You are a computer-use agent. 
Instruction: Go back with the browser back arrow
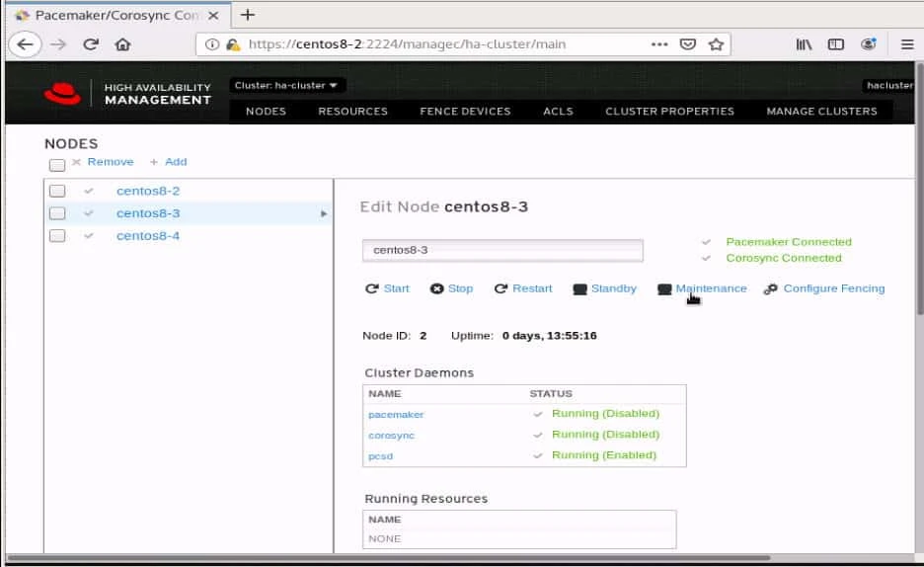[x=26, y=44]
